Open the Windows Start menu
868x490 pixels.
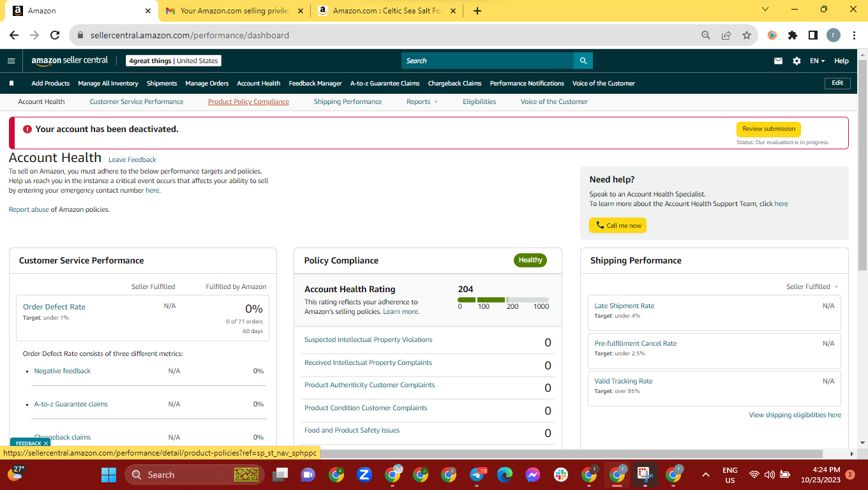(109, 475)
